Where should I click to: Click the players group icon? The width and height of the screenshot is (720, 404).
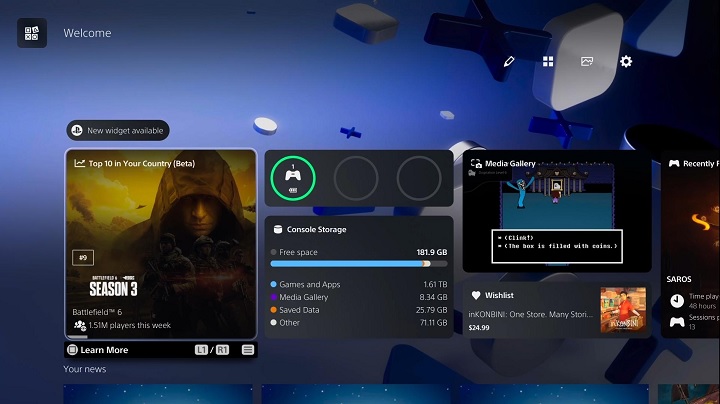coord(80,325)
